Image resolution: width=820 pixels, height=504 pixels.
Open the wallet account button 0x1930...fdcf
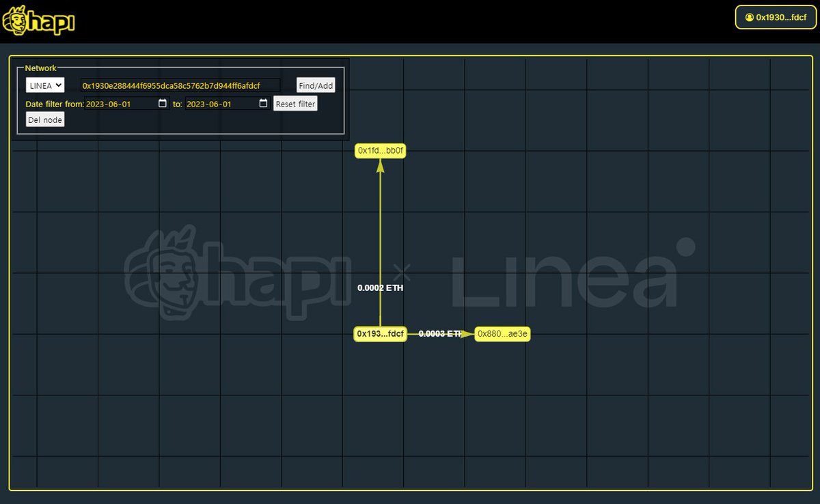(x=776, y=17)
